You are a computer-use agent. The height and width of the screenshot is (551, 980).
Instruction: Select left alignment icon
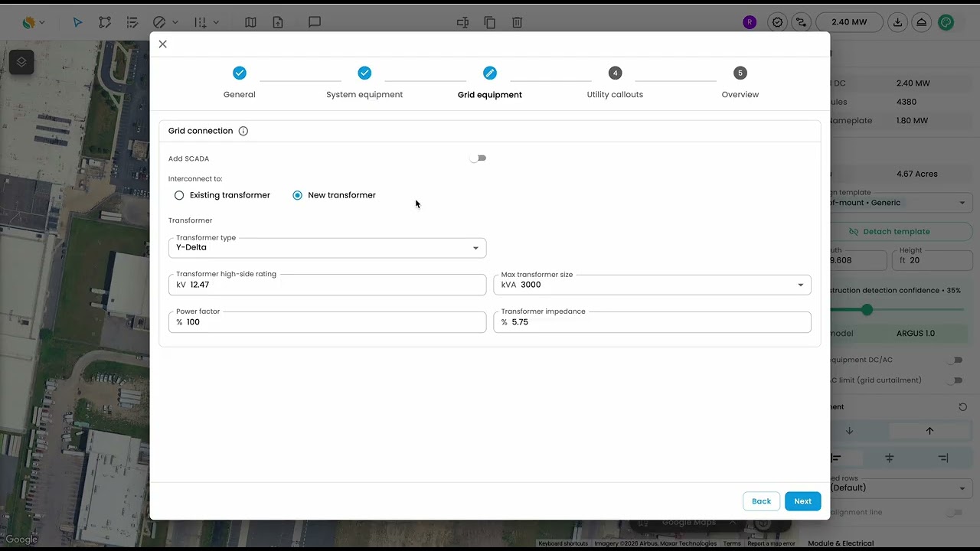click(x=836, y=458)
